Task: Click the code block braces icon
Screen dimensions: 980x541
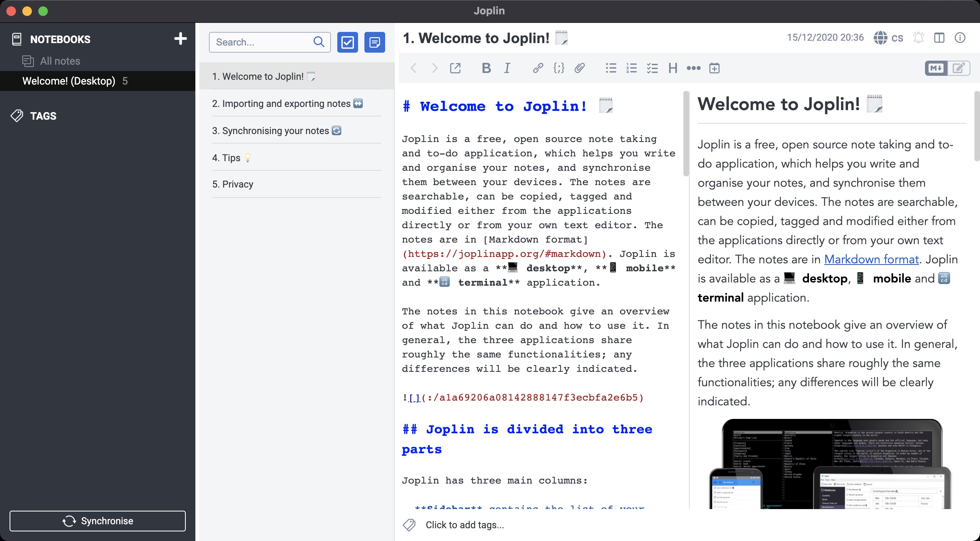Action: point(559,68)
